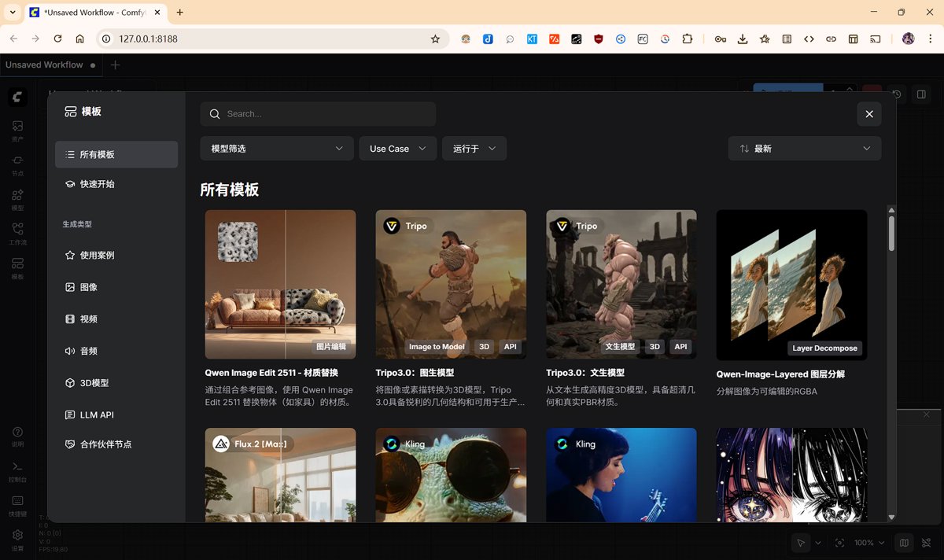Open the 节点 node library sidebar icon

[17, 165]
